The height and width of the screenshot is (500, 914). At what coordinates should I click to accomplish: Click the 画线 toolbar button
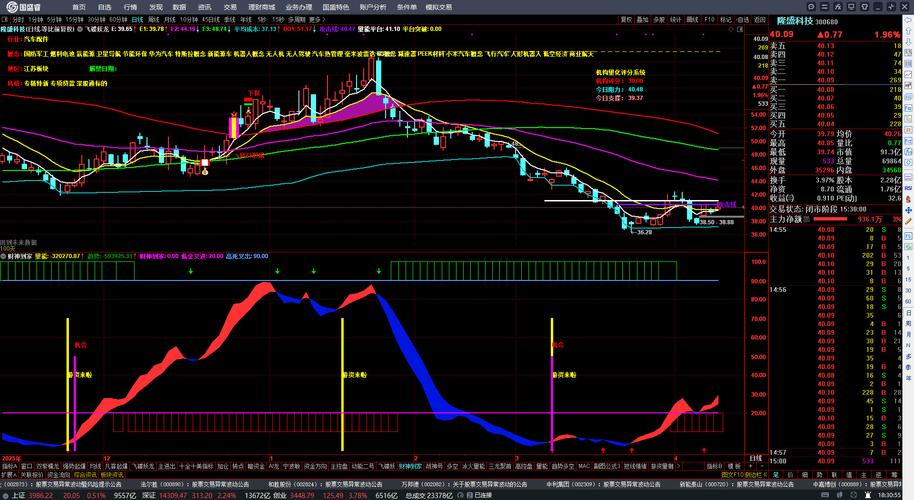click(x=692, y=19)
